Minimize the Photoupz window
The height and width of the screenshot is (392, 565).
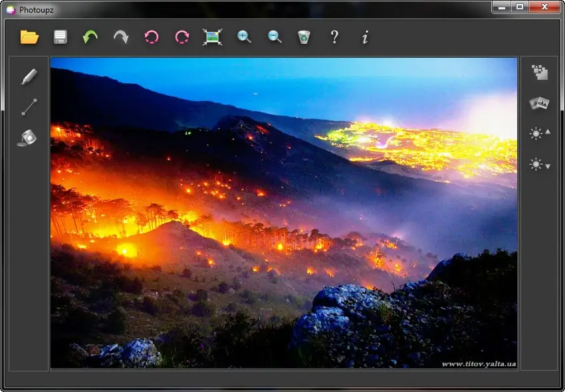click(503, 7)
